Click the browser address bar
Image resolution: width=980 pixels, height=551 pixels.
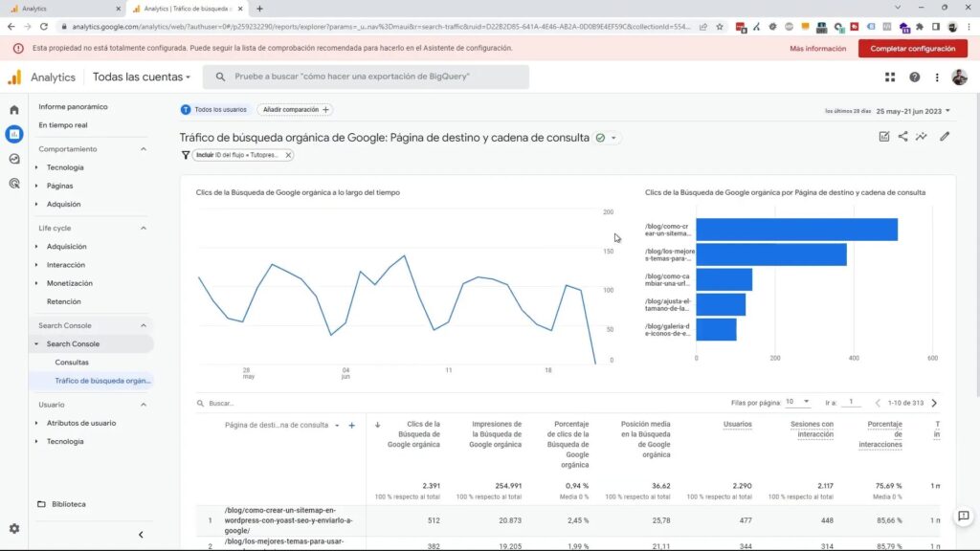[381, 26]
